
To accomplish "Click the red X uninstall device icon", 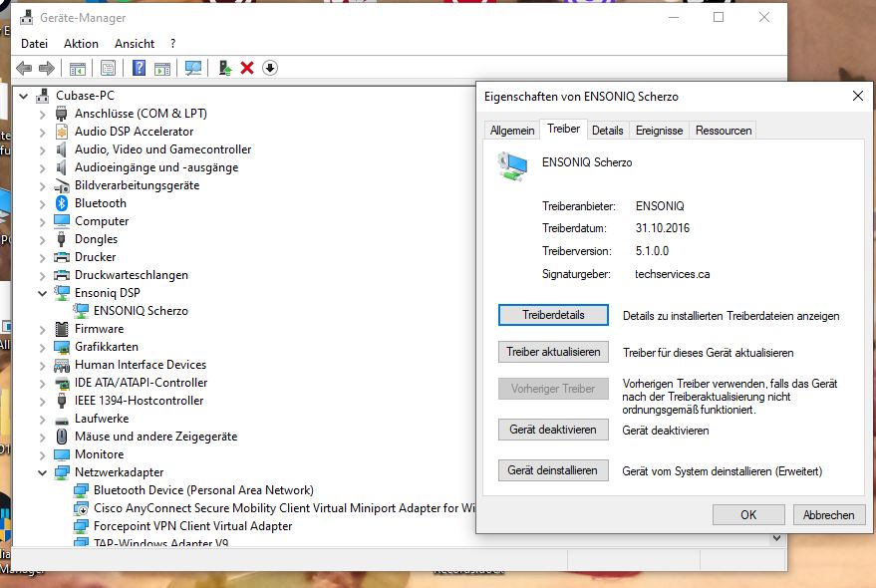I will [247, 68].
